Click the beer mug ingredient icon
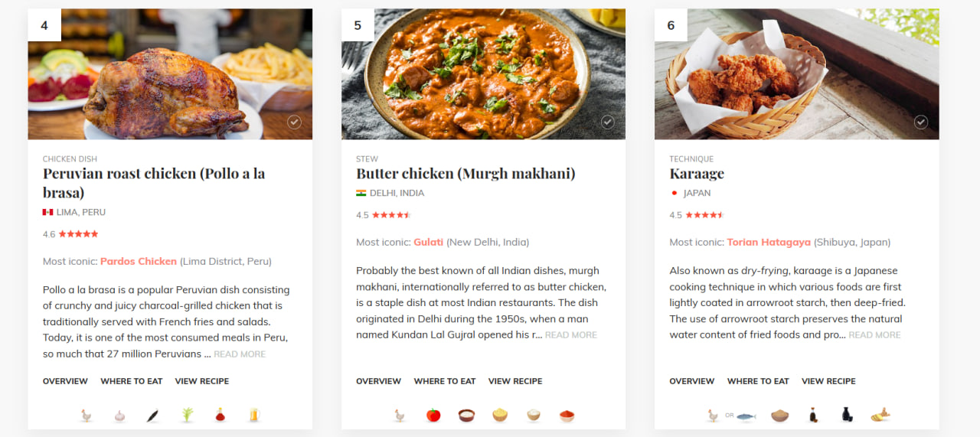This screenshot has width=980, height=437. tap(254, 416)
